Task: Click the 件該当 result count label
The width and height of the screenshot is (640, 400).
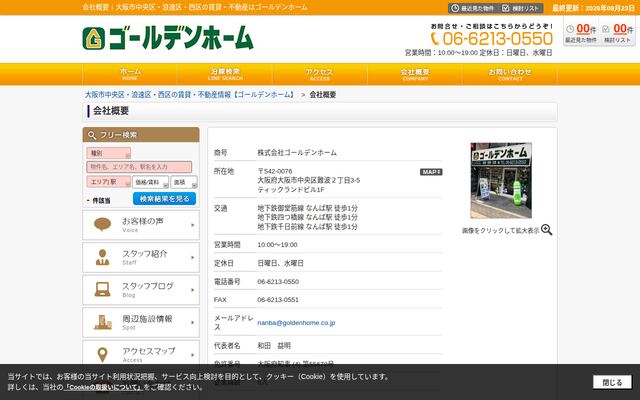Action: (101, 201)
